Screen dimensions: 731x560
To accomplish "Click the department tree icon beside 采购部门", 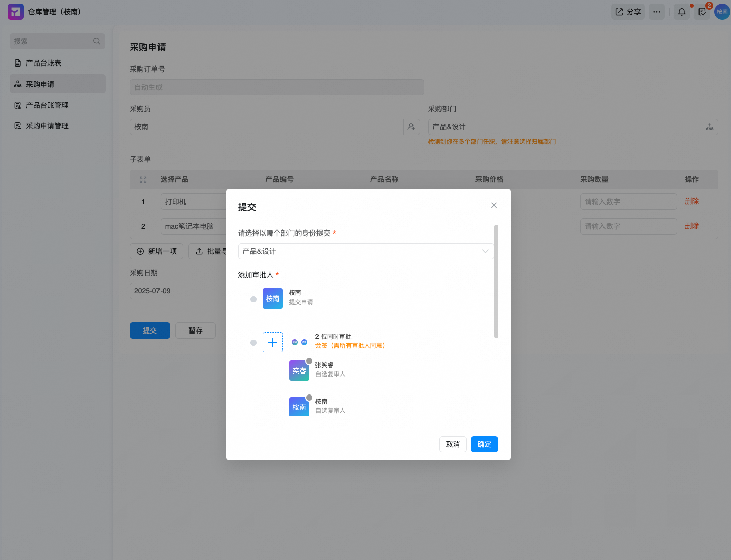I will pos(710,127).
